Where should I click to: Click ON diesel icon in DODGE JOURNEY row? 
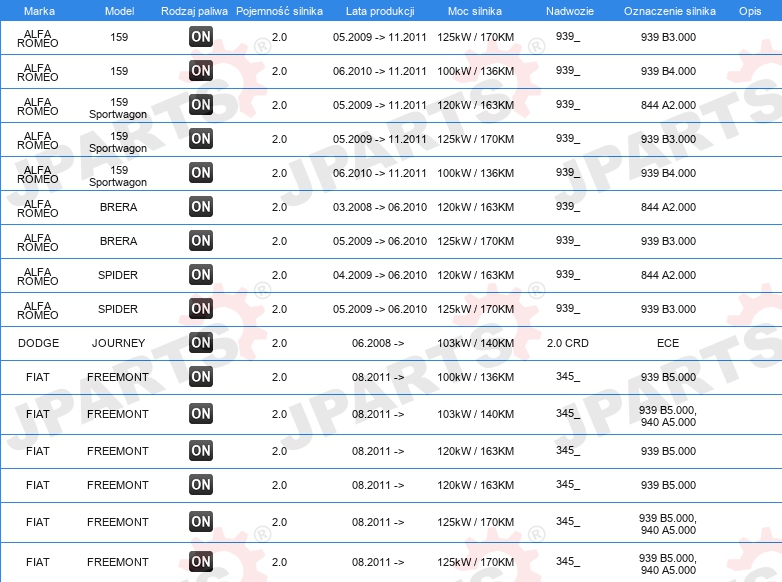click(201, 342)
